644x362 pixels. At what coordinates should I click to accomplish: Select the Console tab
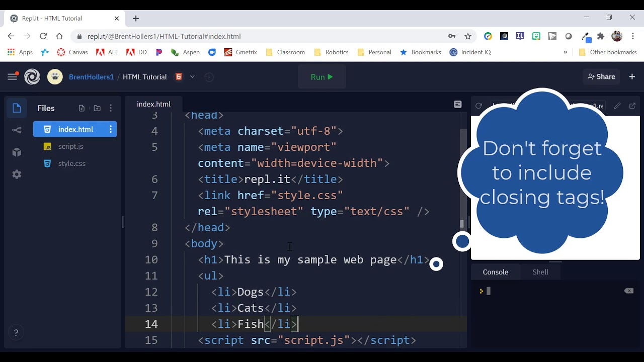point(496,272)
